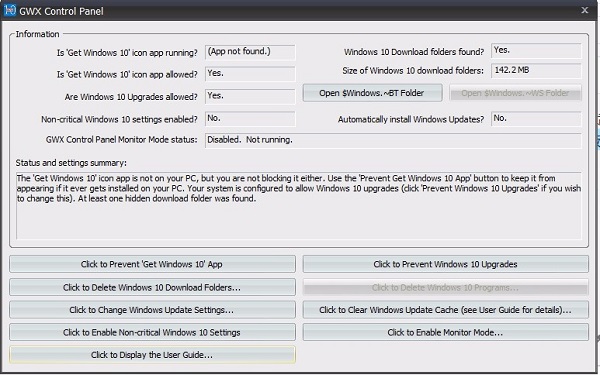Screen dimensions: 600x375
Task: Click the 'Get Windows 10 icon app allowed?' Yes field
Action: point(250,74)
